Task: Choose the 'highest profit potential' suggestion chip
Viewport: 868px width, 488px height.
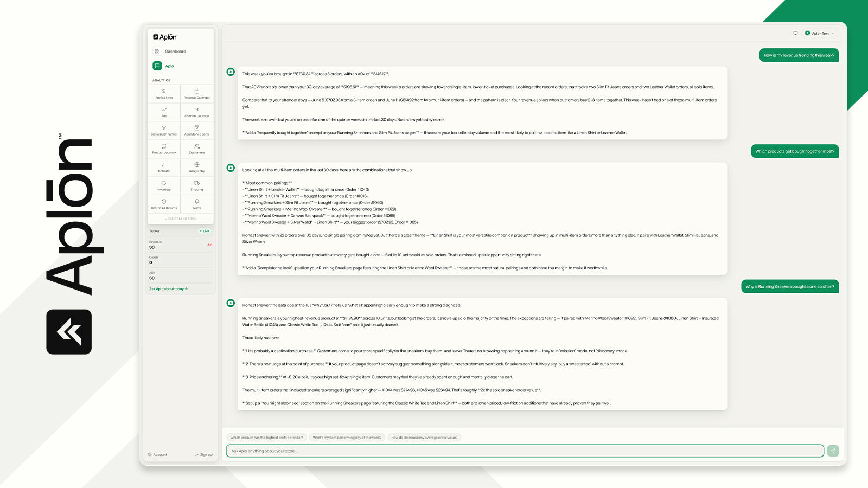Action: (x=266, y=438)
